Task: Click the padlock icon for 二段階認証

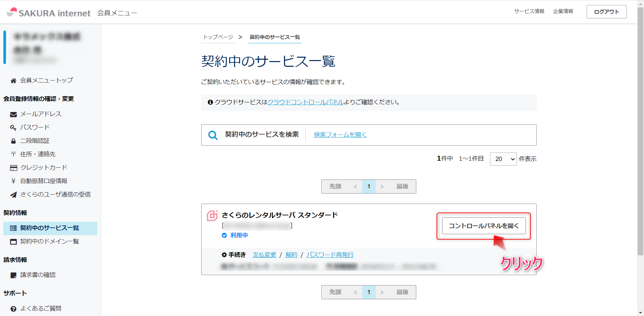Action: (x=13, y=141)
